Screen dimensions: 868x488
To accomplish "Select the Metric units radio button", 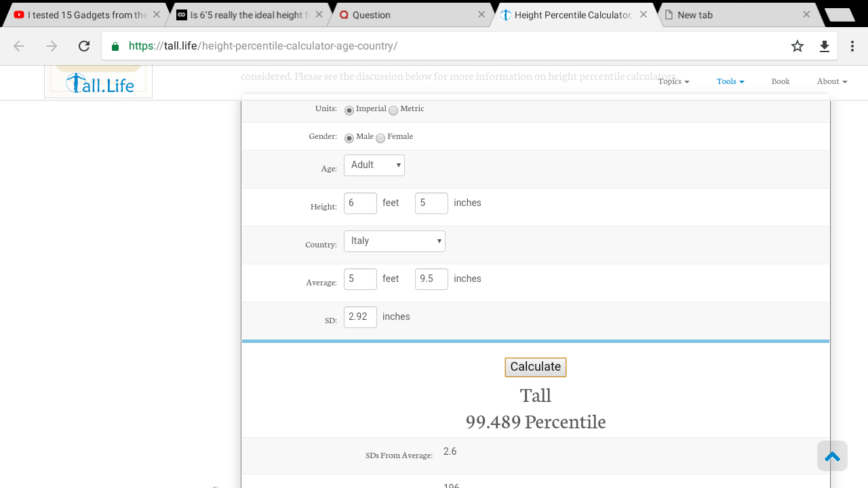I will tap(393, 110).
